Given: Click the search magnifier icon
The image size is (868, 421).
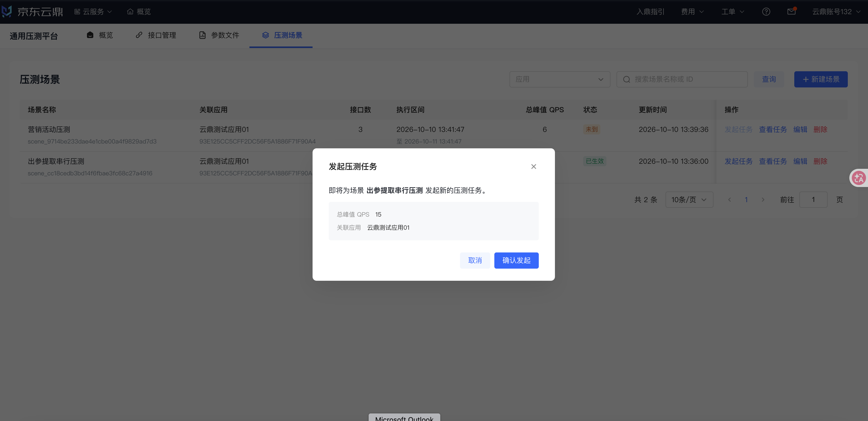Looking at the screenshot, I should tap(626, 79).
